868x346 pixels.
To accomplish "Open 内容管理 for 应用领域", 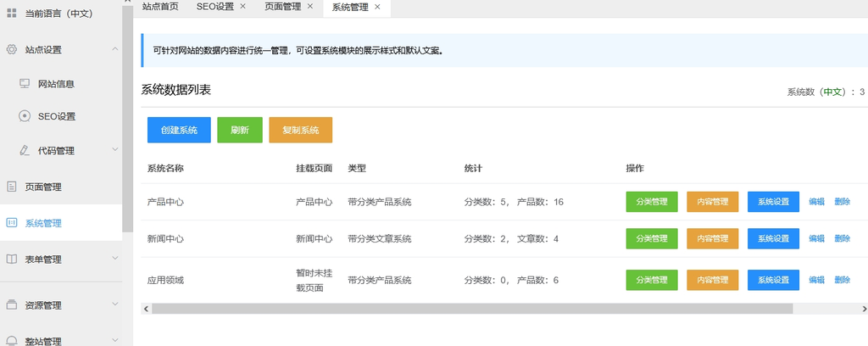I will 712,280.
